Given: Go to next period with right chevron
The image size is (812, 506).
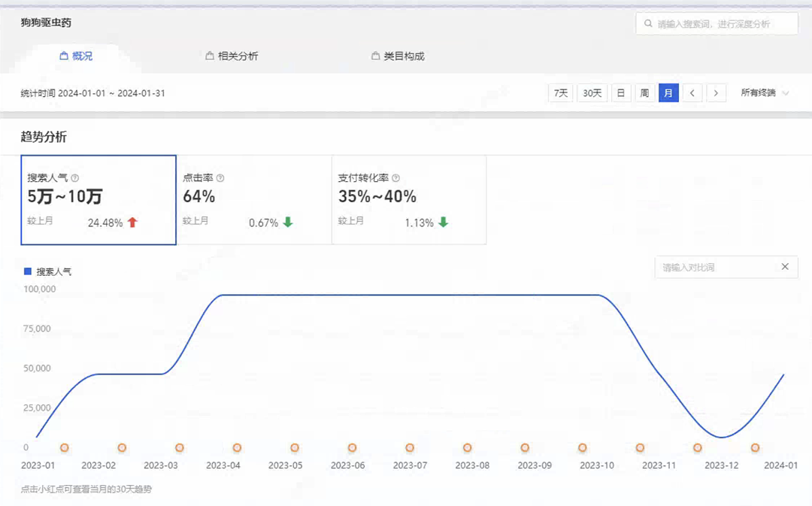Looking at the screenshot, I should 717,93.
